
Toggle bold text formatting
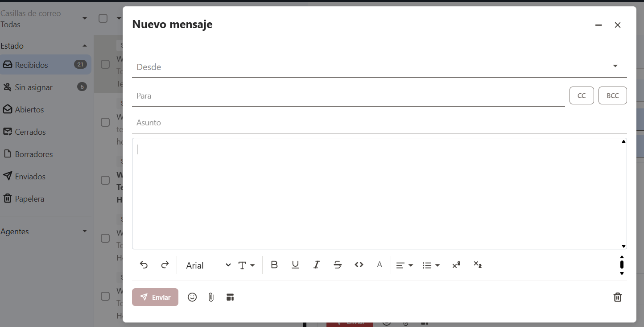(x=274, y=265)
